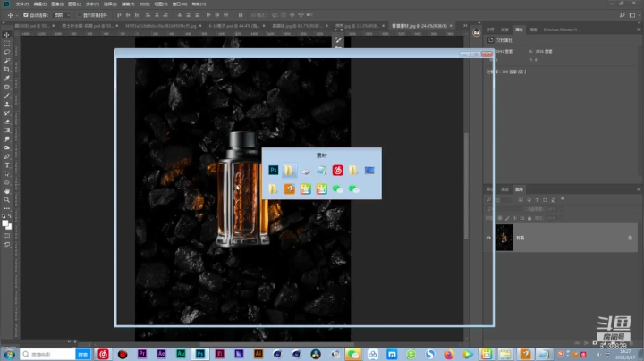The height and width of the screenshot is (361, 644).
Task: Select the Rectangular Marquee tool
Action: click(x=7, y=43)
